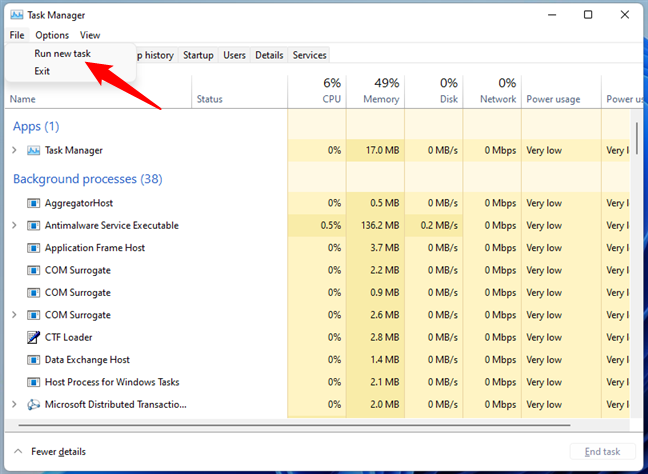This screenshot has height=474, width=648.
Task: Expand the Microsoft Distributed Transaction row
Action: (14, 404)
